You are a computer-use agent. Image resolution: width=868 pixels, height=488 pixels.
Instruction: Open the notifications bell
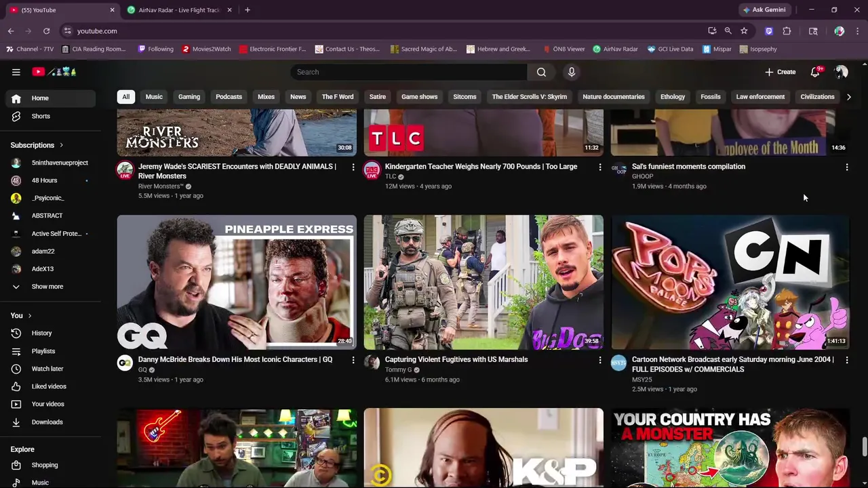816,72
